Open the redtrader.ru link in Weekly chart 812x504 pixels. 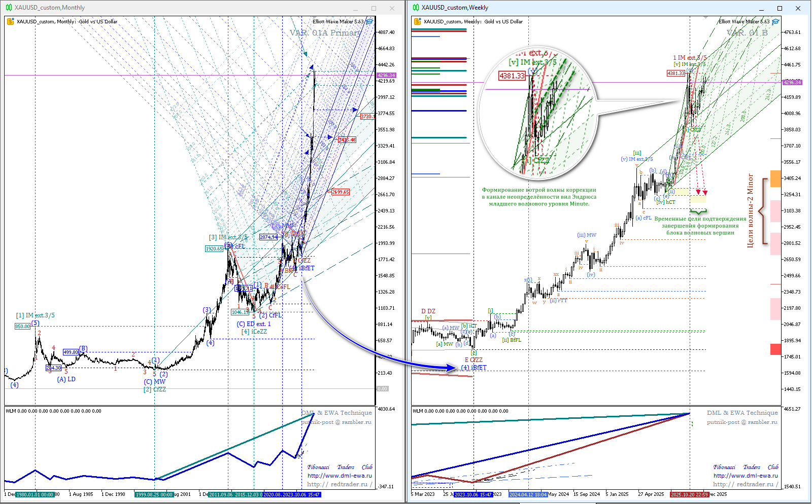(746, 484)
